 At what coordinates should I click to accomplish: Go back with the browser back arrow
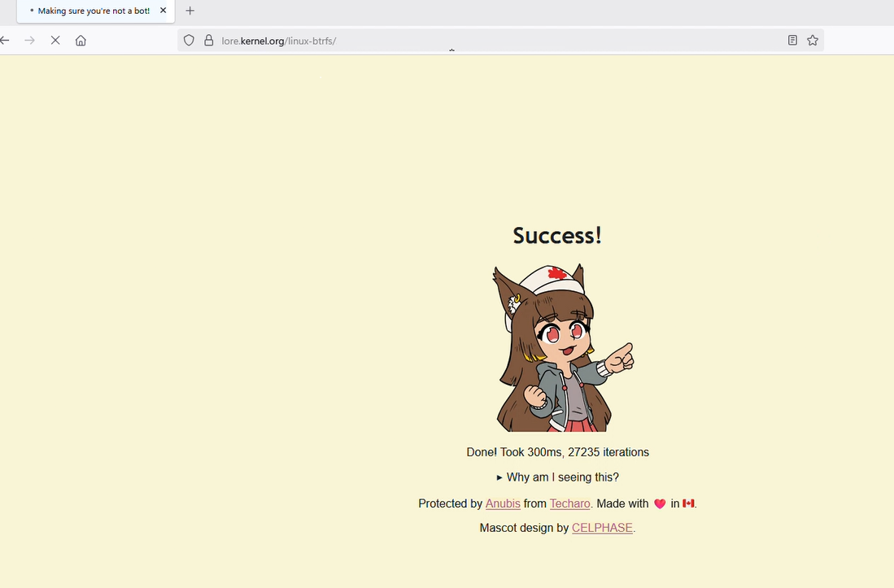5,41
